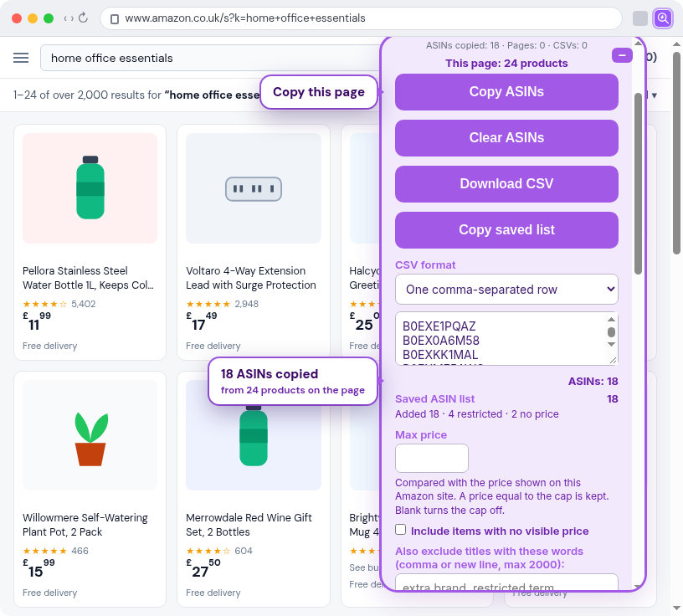The width and height of the screenshot is (683, 616).
Task: Open Voltaro extension lead product image
Action: coord(254,188)
